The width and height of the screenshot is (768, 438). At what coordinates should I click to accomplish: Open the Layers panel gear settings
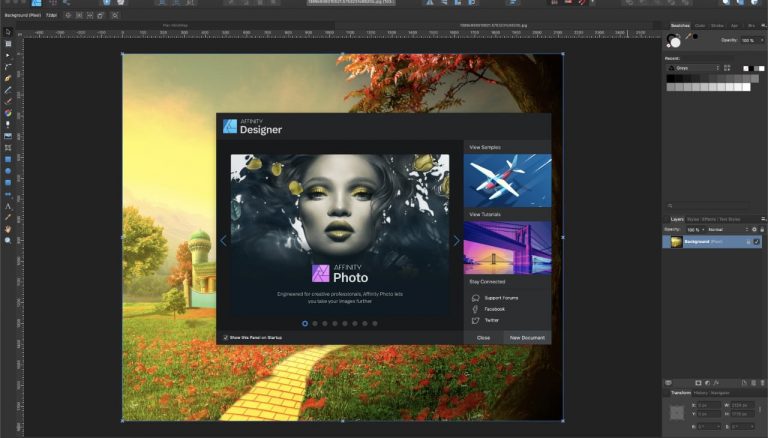pyautogui.click(x=754, y=229)
